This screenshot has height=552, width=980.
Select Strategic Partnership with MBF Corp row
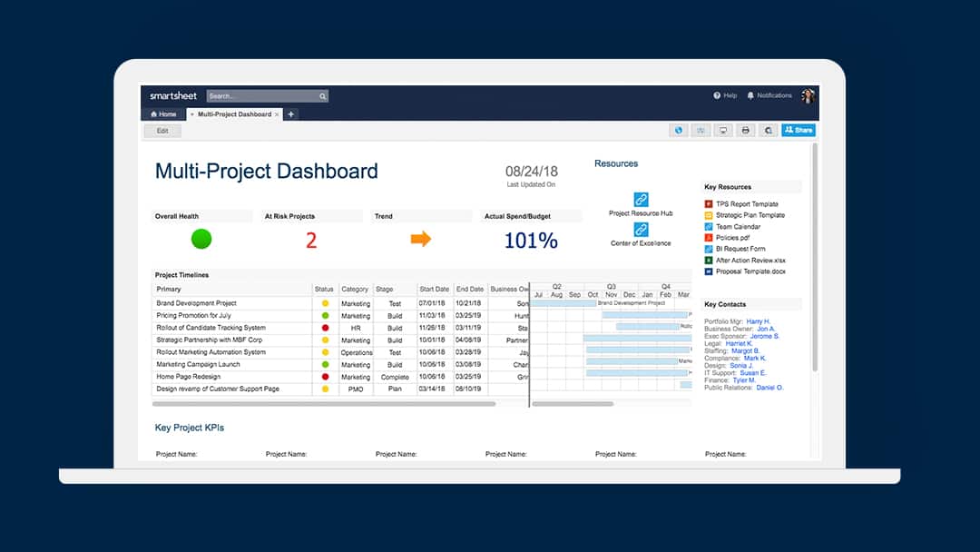pyautogui.click(x=340, y=340)
